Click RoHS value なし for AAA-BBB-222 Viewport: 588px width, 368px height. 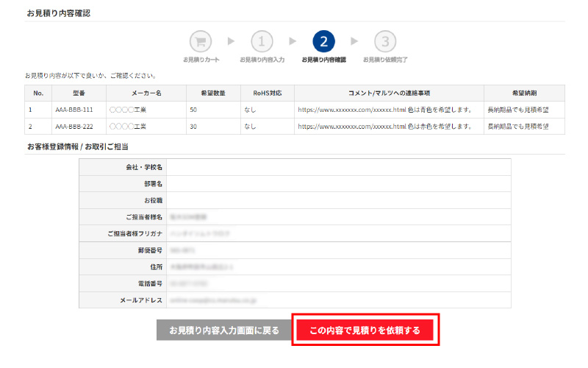[x=250, y=127]
